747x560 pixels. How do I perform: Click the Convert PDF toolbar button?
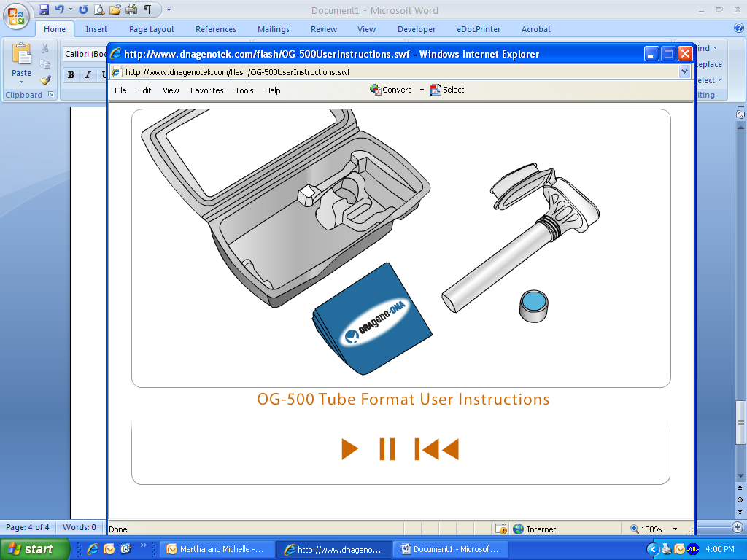pos(390,90)
